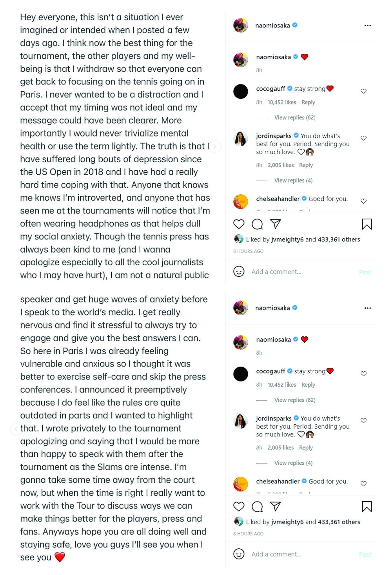Like chelseahandler's comment in bottom post
The width and height of the screenshot is (392, 575).
pos(363,484)
